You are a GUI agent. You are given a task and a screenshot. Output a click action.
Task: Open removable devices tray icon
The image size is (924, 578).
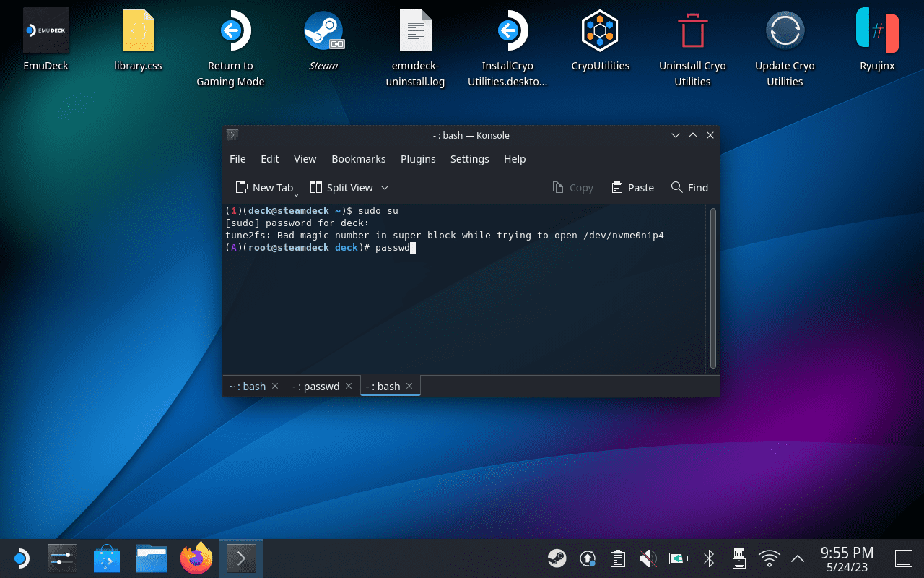tap(739, 558)
